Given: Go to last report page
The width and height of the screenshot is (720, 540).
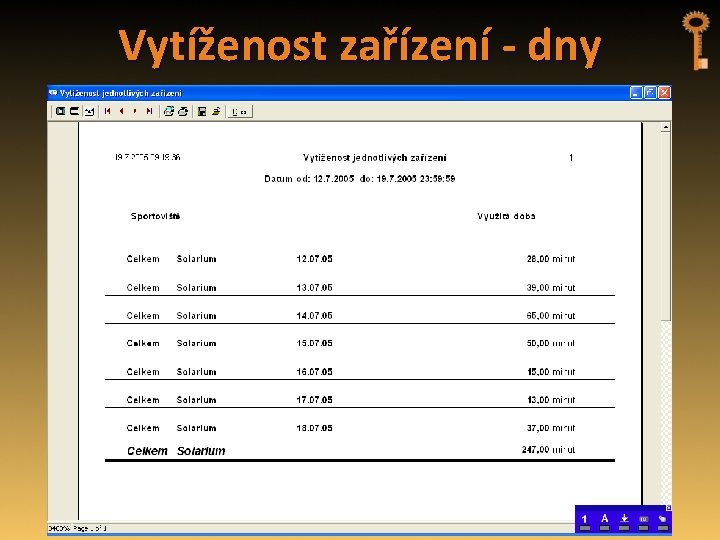Looking at the screenshot, I should pyautogui.click(x=149, y=111).
